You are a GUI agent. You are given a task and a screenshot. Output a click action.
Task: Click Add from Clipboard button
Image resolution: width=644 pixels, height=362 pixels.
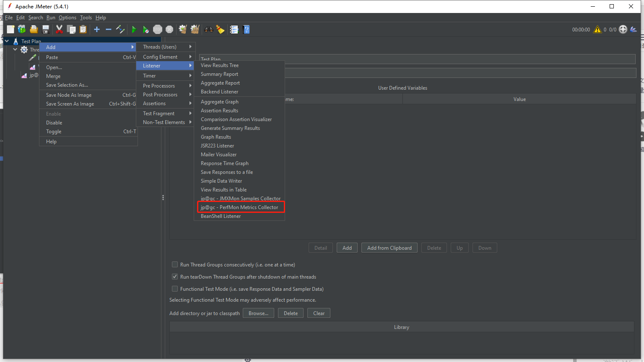tap(390, 248)
